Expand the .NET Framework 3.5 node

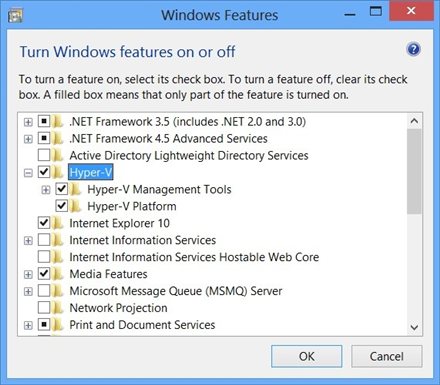(28, 122)
